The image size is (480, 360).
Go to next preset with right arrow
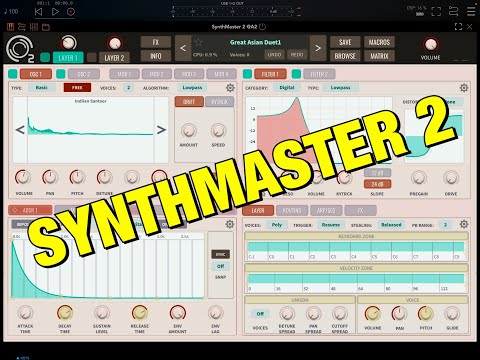pyautogui.click(x=318, y=48)
